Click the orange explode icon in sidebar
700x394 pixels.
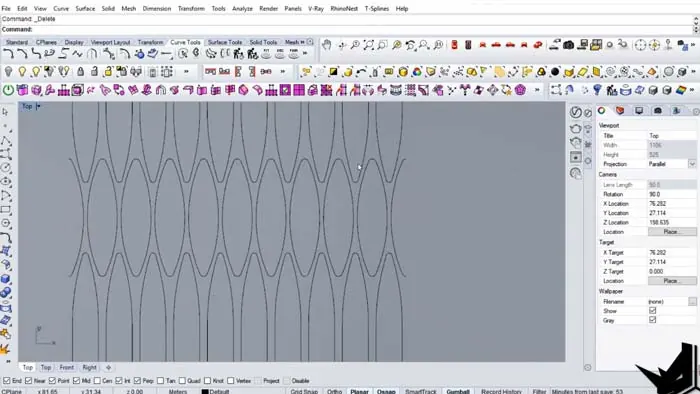tap(5, 348)
